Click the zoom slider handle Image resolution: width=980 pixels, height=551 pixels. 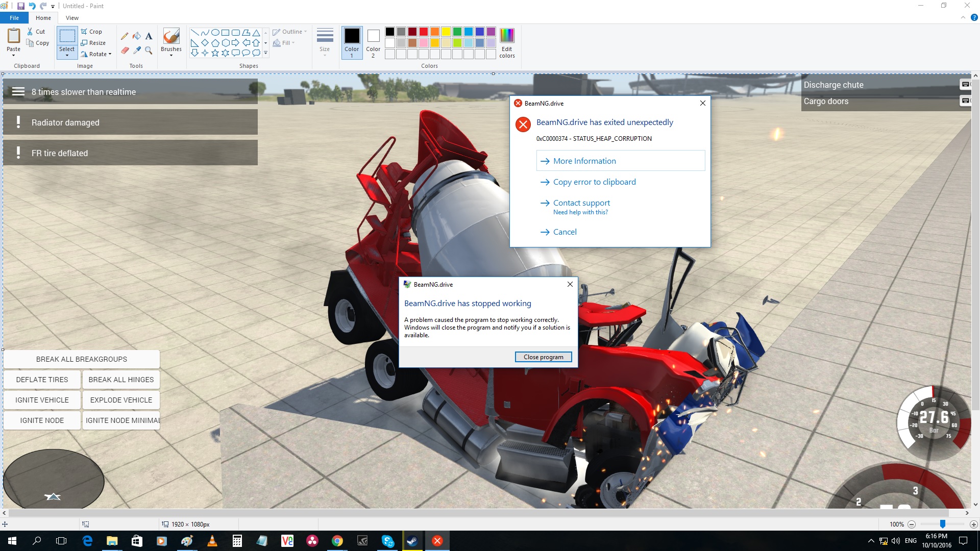pyautogui.click(x=943, y=524)
